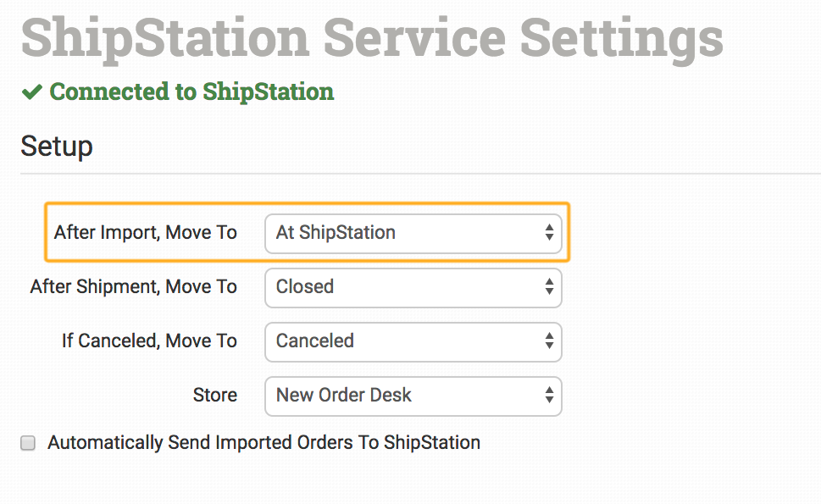Image resolution: width=821 pixels, height=504 pixels.
Task: Open the After Shipment, Move To dropdown
Action: click(x=413, y=287)
